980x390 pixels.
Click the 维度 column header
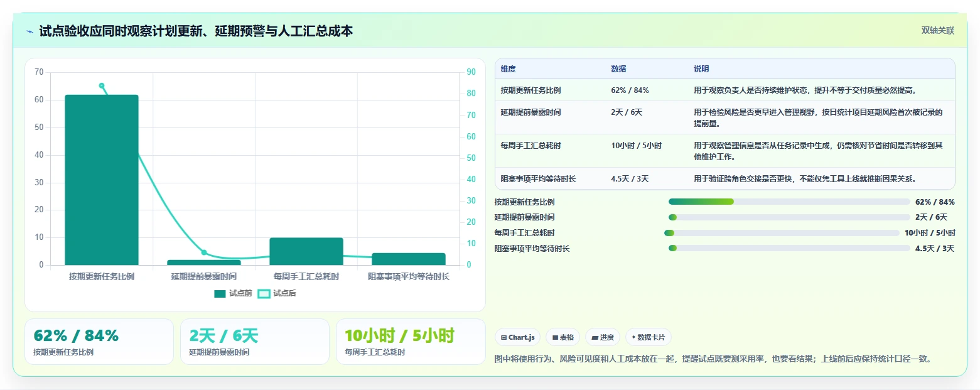[x=508, y=69]
